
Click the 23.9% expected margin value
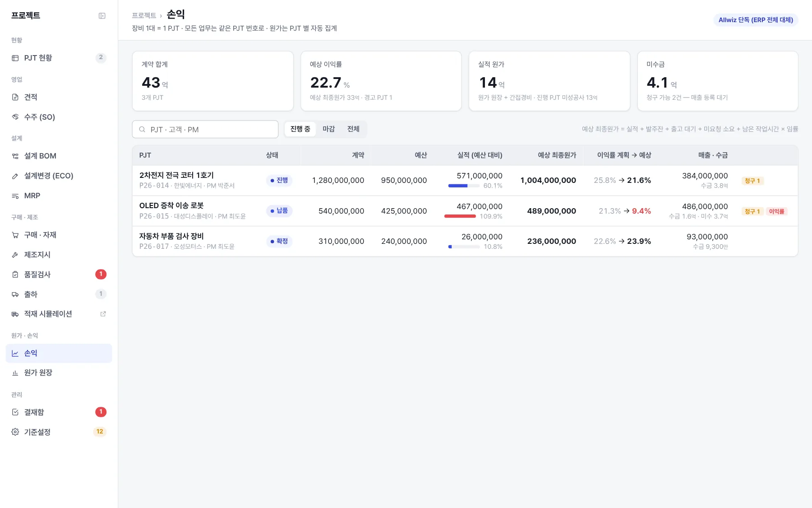pyautogui.click(x=639, y=241)
